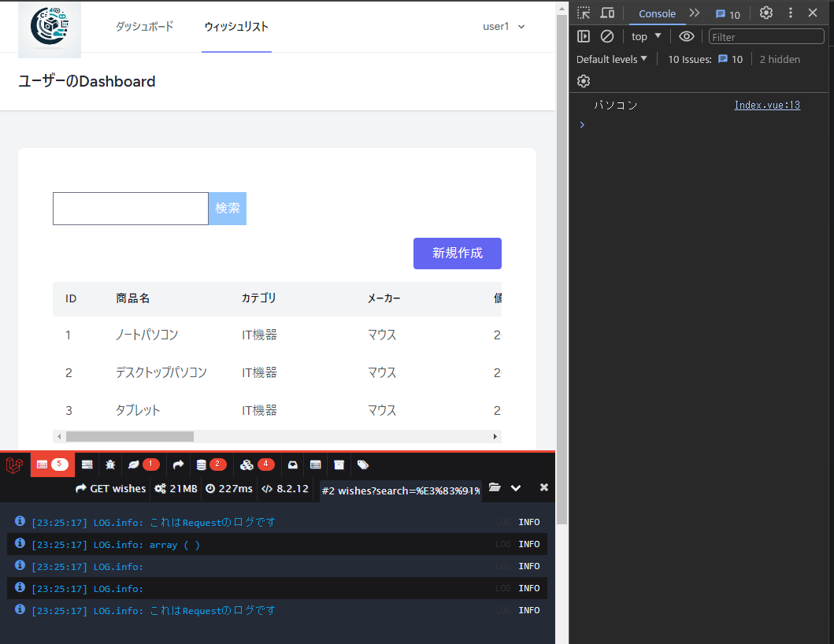This screenshot has width=834, height=644.
Task: Open the top JavaScript context dropdown
Action: coord(646,36)
